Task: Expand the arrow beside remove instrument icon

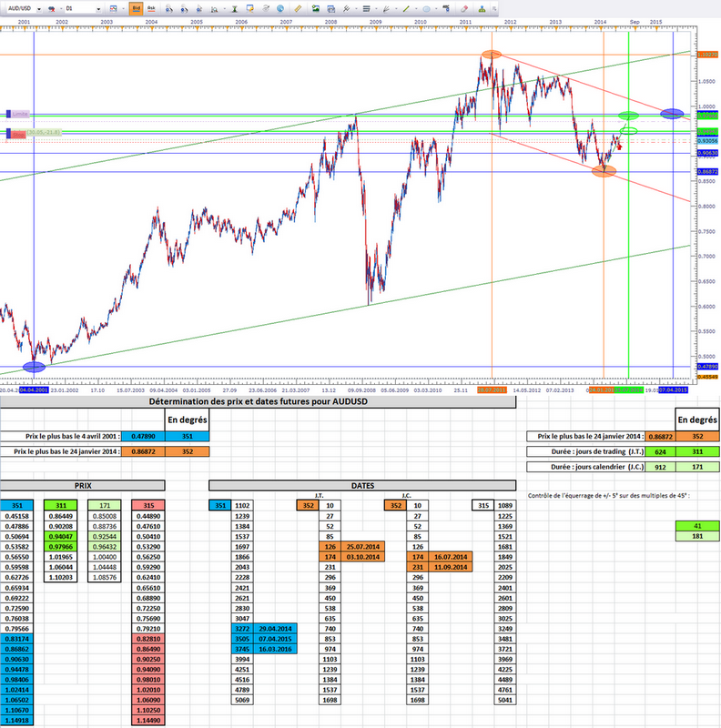Action: (x=60, y=9)
